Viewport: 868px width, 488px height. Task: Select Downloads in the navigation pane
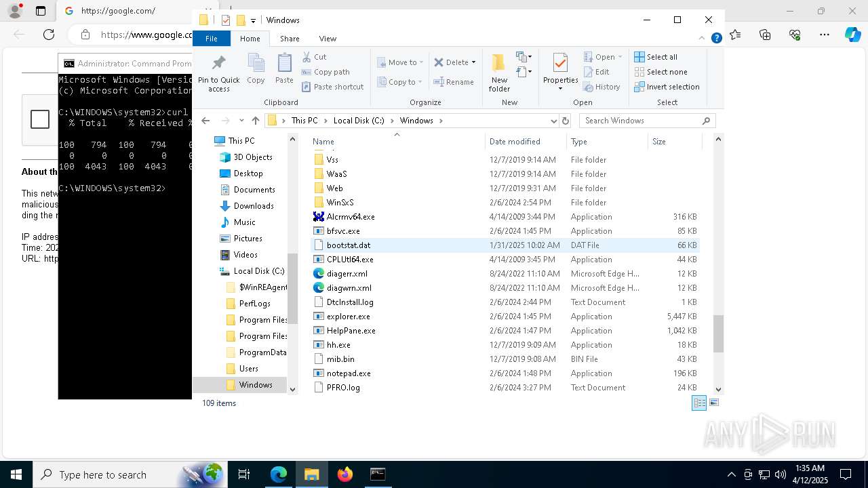[254, 206]
